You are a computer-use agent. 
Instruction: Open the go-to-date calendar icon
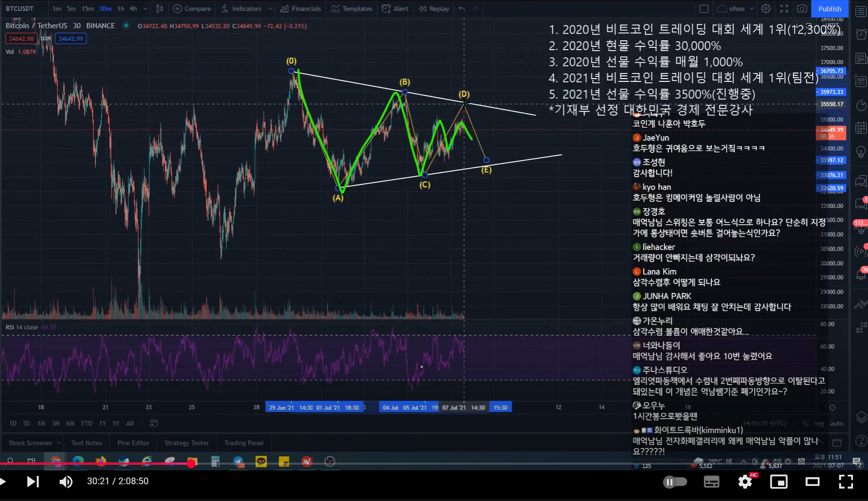coord(154,423)
